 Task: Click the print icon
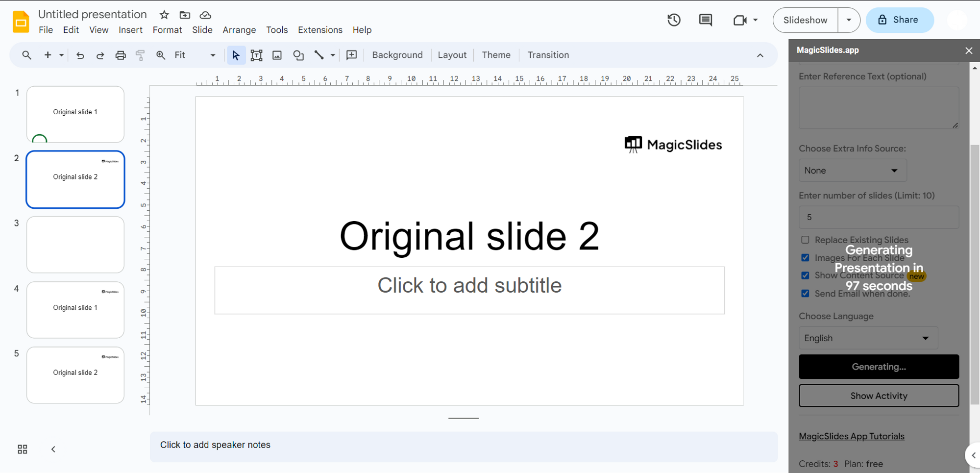tap(120, 55)
